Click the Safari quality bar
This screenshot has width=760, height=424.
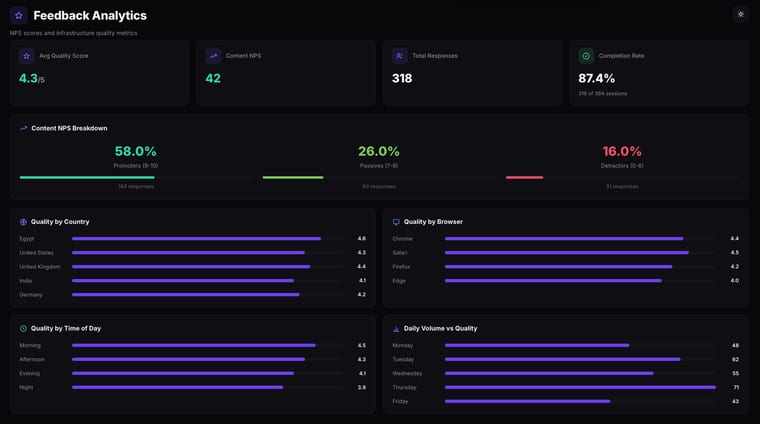pyautogui.click(x=567, y=252)
